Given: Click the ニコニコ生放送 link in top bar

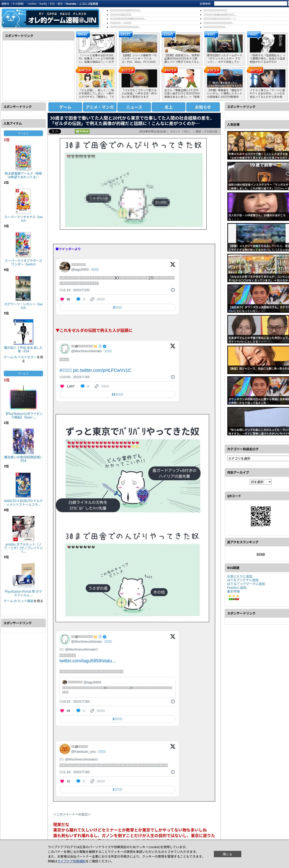Looking at the screenshot, I should (x=88, y=4).
